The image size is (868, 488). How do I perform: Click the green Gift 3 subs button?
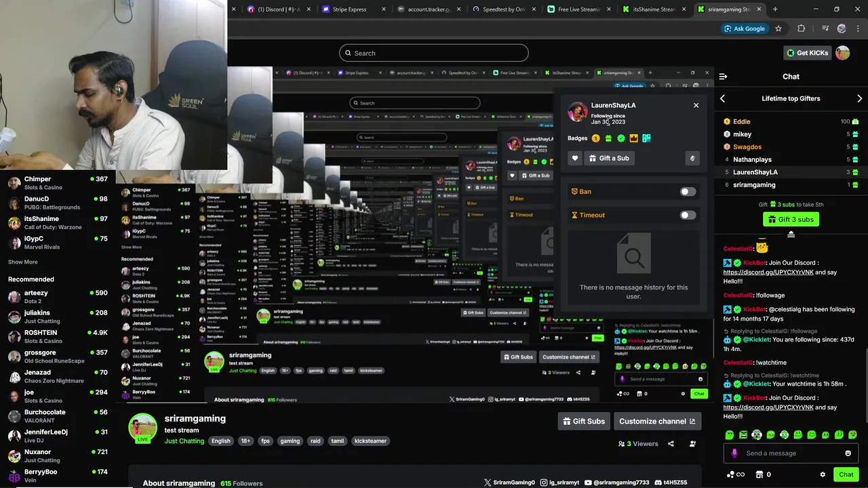click(x=791, y=220)
